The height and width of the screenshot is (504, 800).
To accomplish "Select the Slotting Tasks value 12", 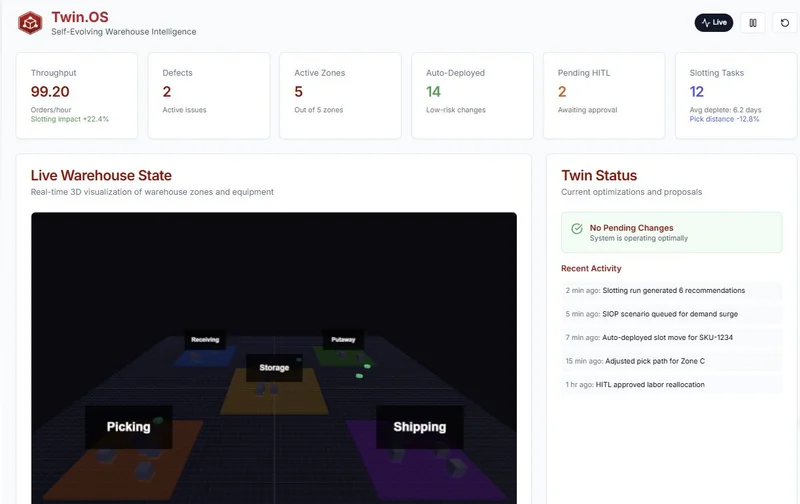I will [696, 92].
